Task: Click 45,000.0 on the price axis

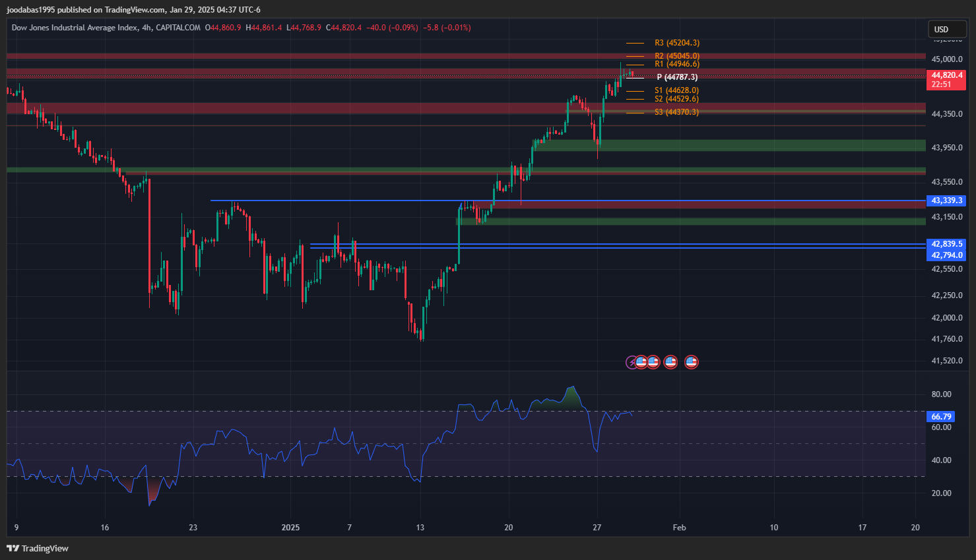Action: (x=946, y=59)
